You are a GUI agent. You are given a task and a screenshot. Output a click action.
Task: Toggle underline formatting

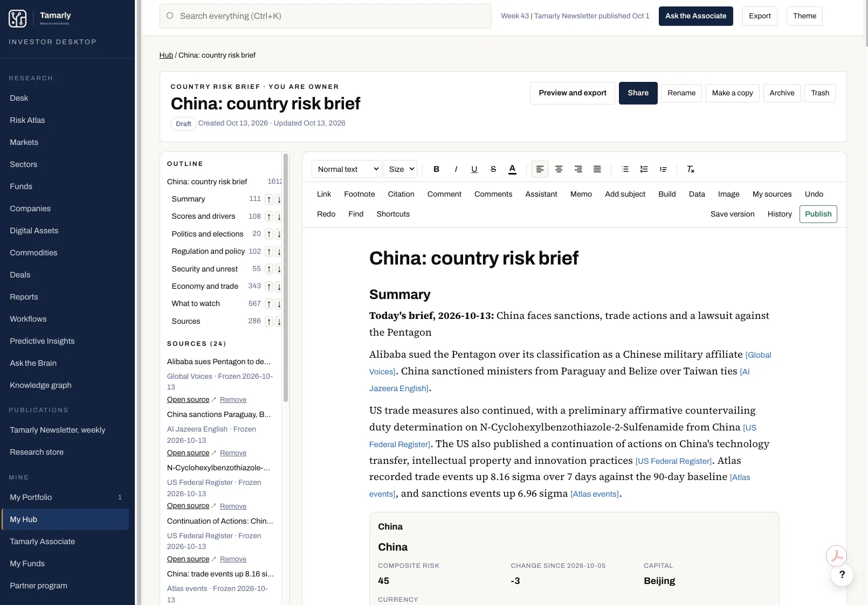pos(474,169)
